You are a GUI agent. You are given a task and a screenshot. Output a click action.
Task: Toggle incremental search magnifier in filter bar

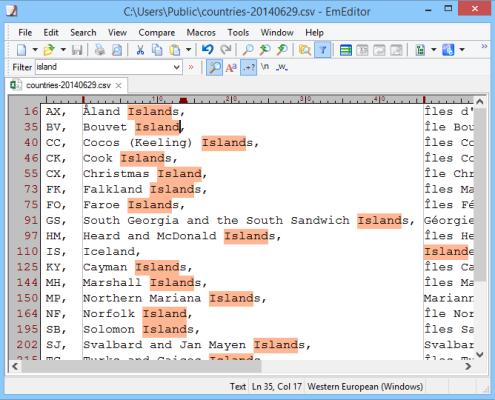(214, 67)
